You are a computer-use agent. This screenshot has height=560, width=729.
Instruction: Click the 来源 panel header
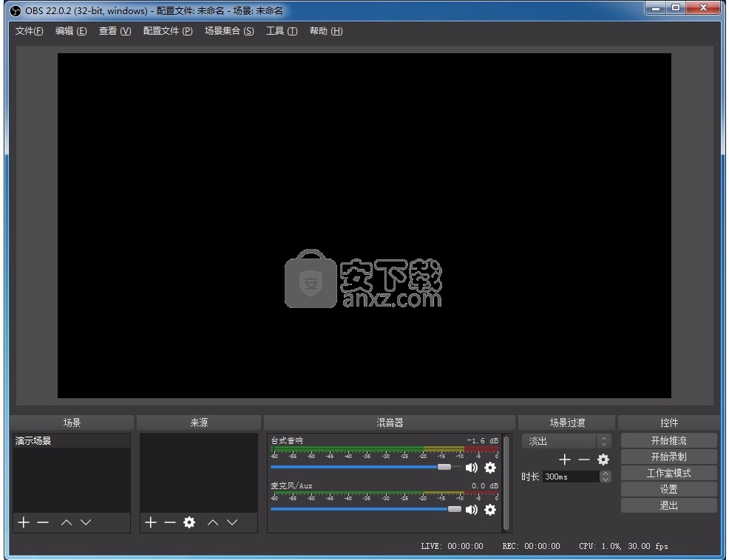[x=199, y=423]
